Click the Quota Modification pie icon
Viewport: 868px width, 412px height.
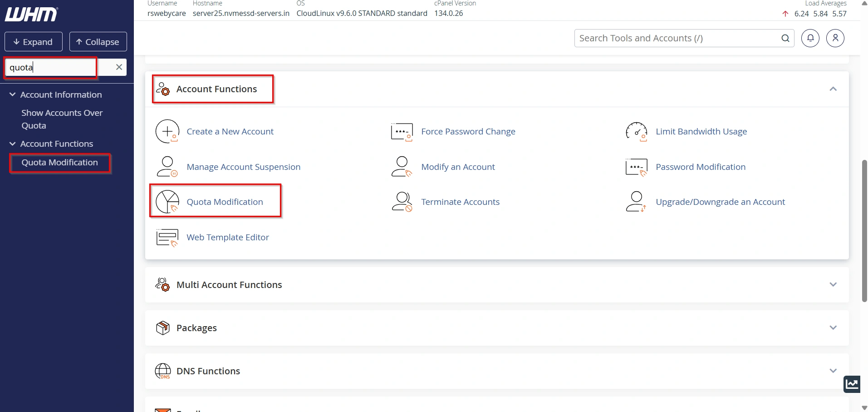(x=167, y=202)
